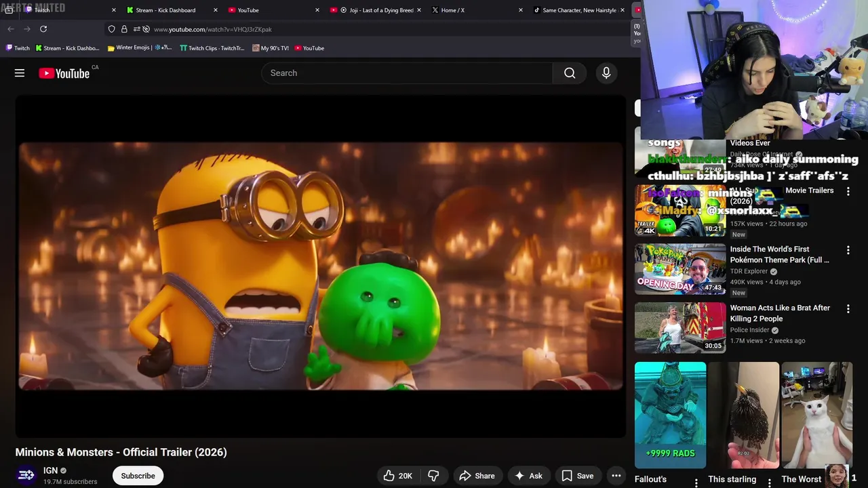Open the Police Insider channel name
This screenshot has height=488, width=868.
pos(749,330)
